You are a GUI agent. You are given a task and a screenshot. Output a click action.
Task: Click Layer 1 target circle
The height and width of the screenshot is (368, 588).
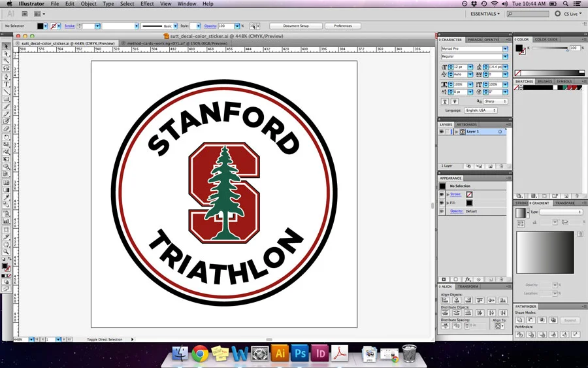coord(500,131)
